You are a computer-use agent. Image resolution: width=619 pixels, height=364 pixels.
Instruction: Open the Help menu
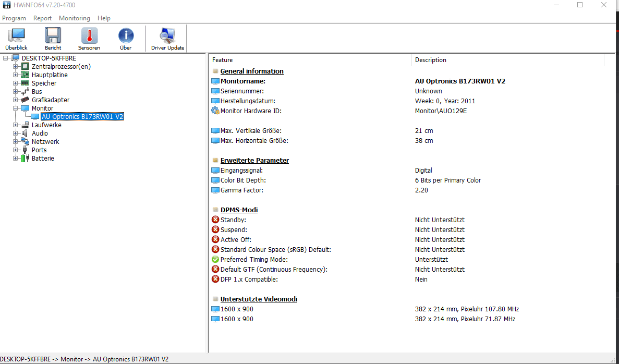104,18
